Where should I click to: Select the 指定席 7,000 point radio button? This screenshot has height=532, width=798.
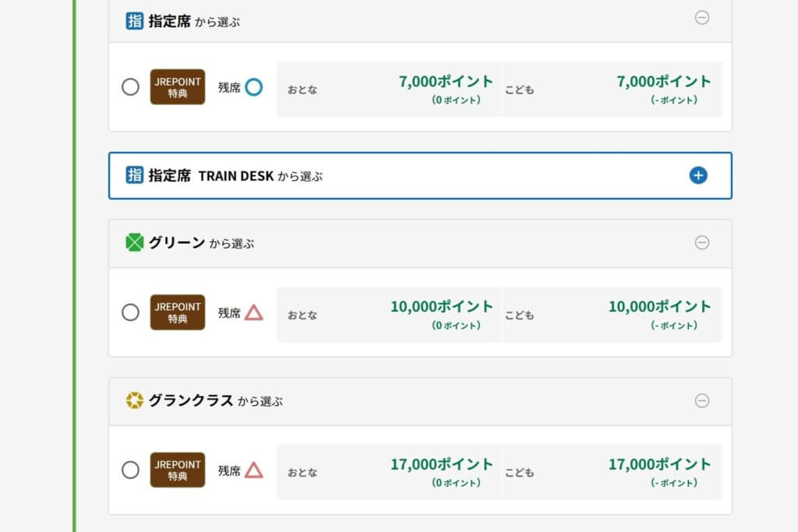pyautogui.click(x=131, y=87)
